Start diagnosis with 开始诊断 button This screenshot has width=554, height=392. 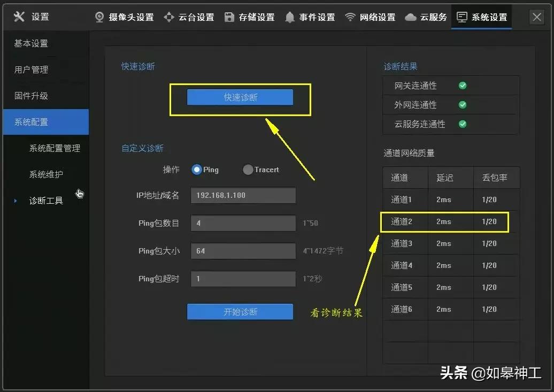[240, 311]
